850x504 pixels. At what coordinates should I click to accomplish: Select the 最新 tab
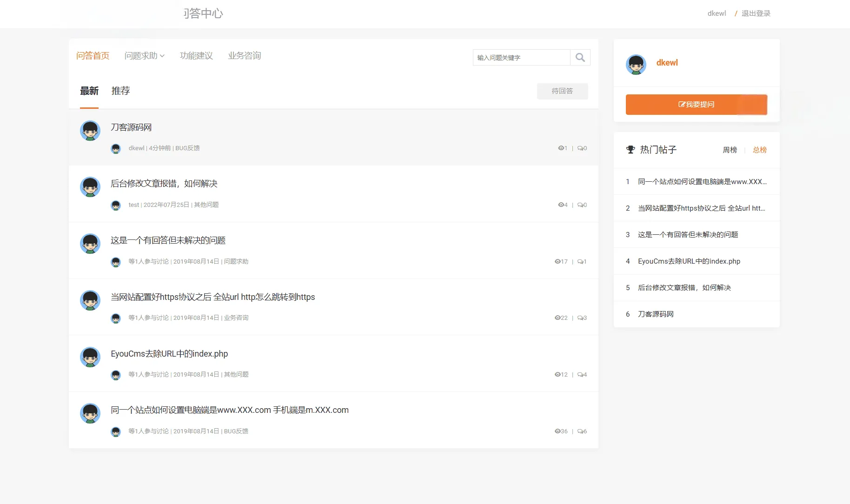click(x=89, y=91)
